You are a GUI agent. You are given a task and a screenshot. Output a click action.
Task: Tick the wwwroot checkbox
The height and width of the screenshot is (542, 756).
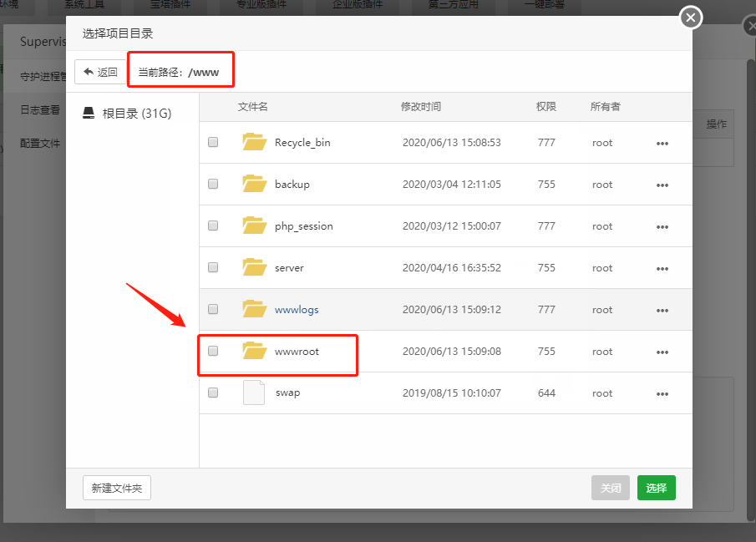213,351
